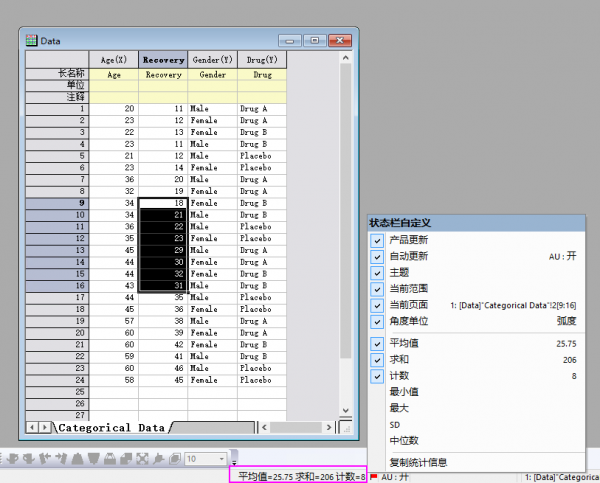Select 复制统计信息 from the menu
This screenshot has width=600, height=483.
coord(418,462)
